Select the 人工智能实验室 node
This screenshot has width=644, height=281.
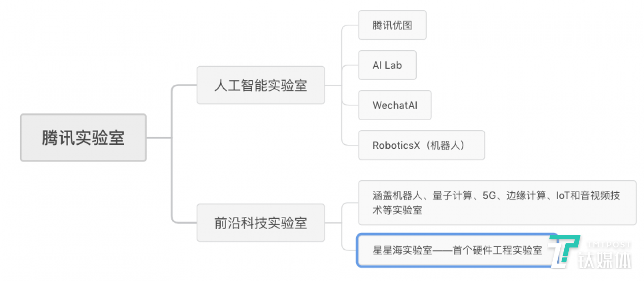point(260,85)
